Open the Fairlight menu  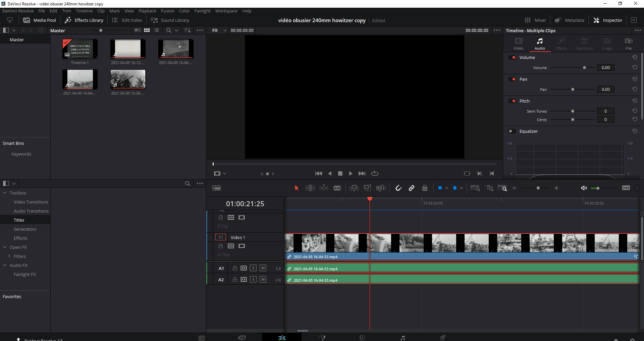(x=203, y=11)
